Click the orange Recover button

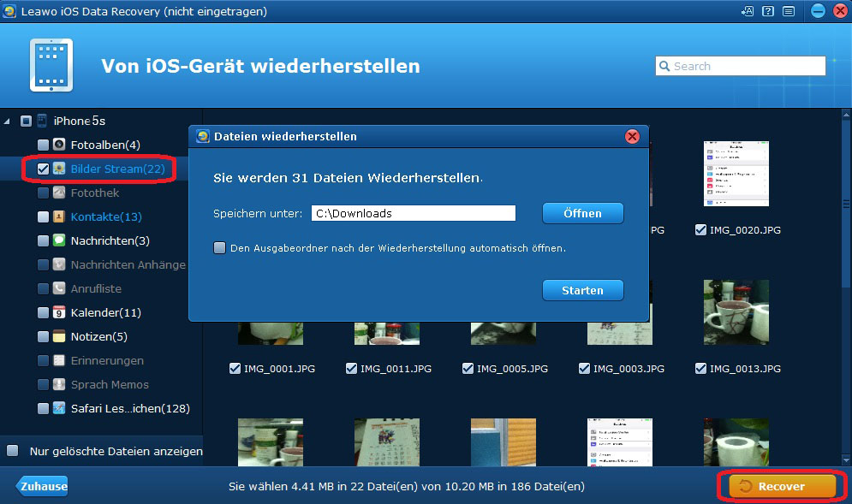[782, 486]
